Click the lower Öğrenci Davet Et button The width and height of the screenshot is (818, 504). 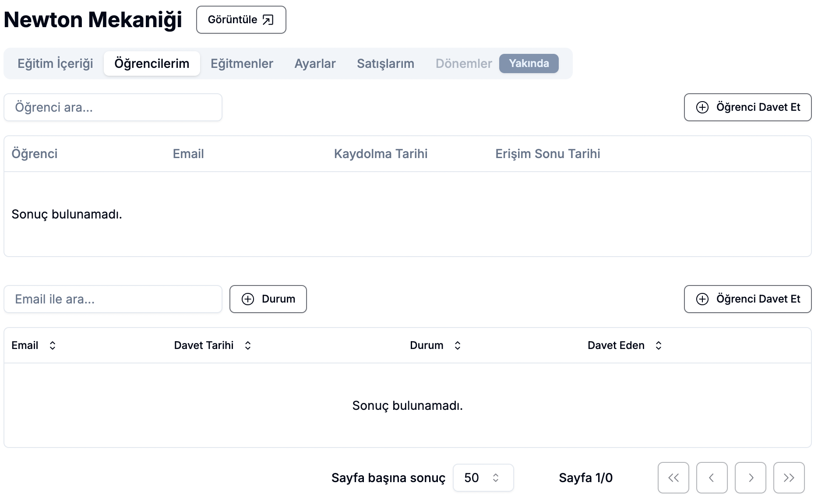coord(747,299)
